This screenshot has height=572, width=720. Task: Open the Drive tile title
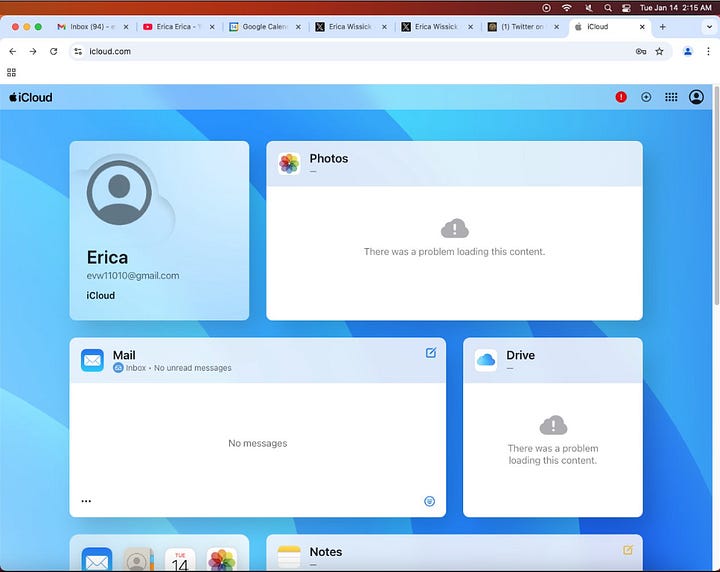pos(520,355)
